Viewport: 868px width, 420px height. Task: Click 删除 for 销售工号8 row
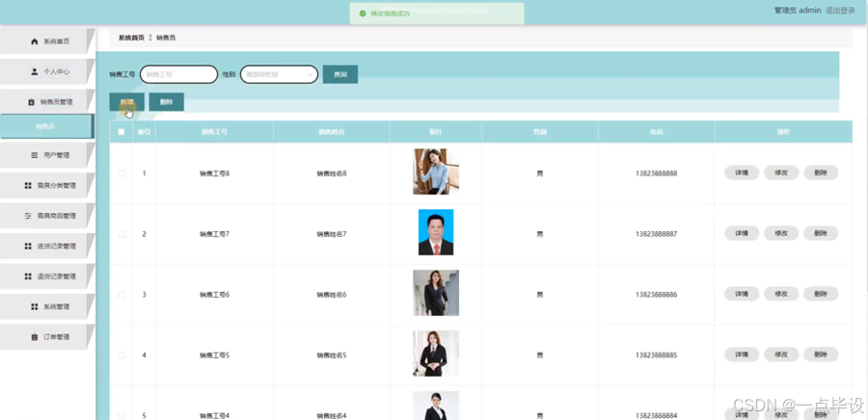(x=821, y=173)
